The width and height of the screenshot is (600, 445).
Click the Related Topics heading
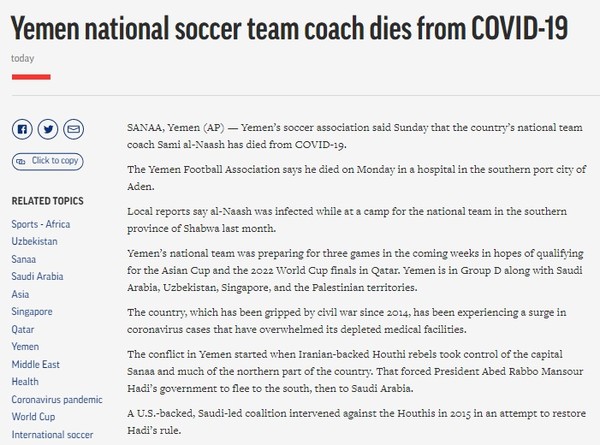pyautogui.click(x=47, y=201)
